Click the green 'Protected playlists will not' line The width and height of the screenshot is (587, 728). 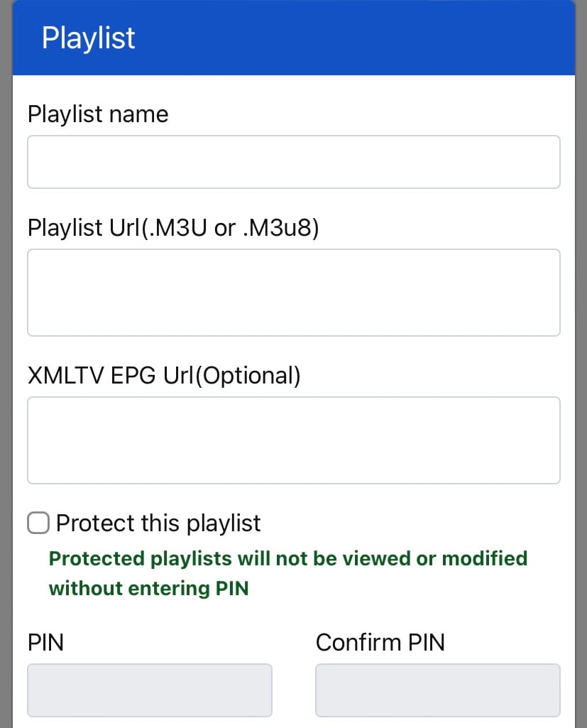click(287, 558)
